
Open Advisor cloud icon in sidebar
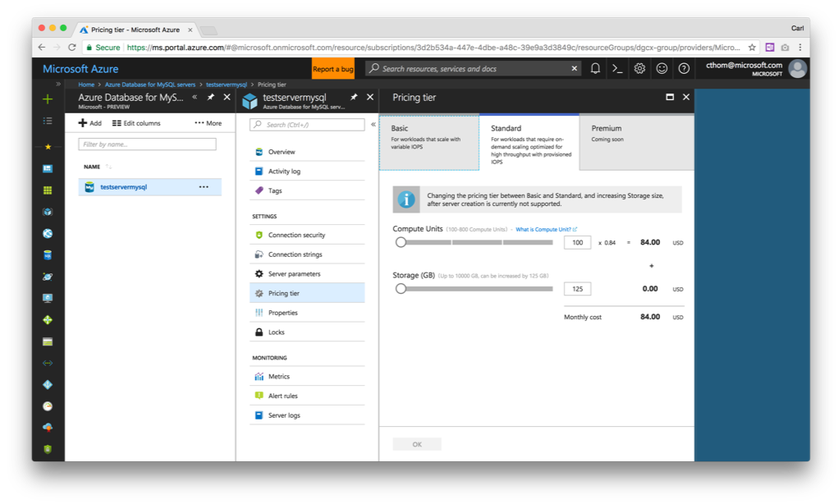tap(48, 428)
